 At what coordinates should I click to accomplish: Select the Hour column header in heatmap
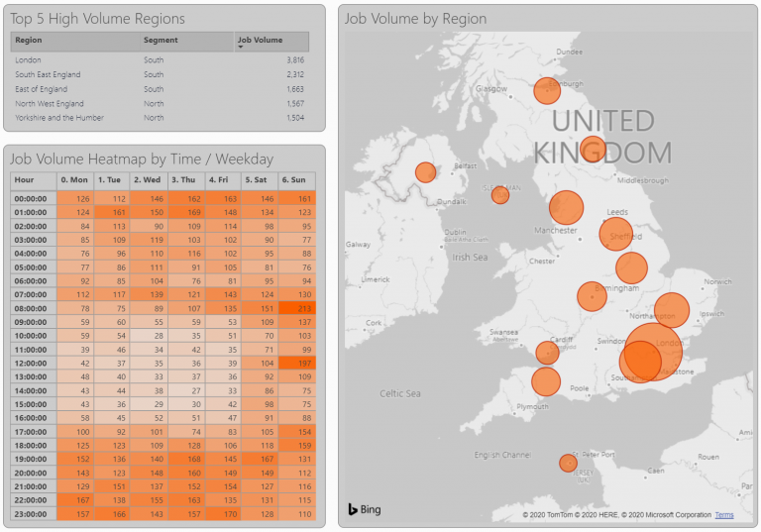[x=26, y=180]
